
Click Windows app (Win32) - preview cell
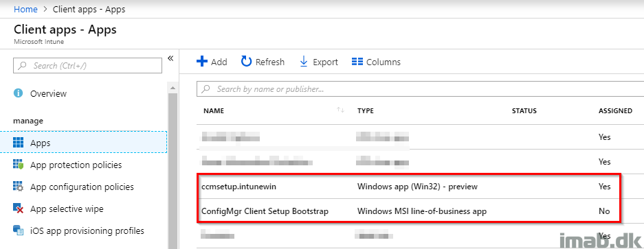(x=418, y=187)
